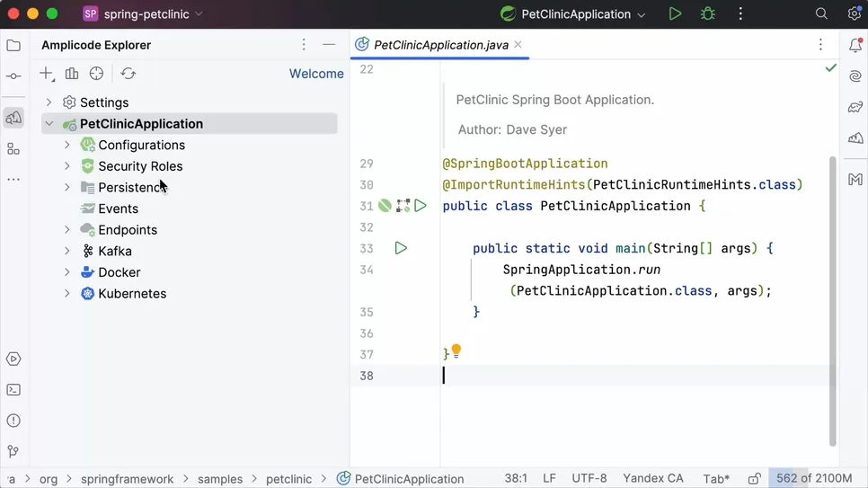Toggle the read-only lock icon in status bar
The image size is (868, 488).
(x=755, y=479)
